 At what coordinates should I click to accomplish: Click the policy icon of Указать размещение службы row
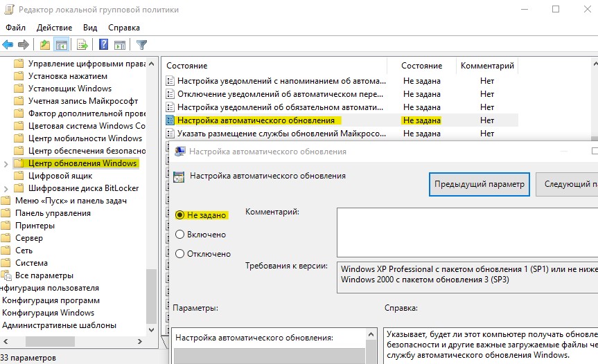click(170, 134)
